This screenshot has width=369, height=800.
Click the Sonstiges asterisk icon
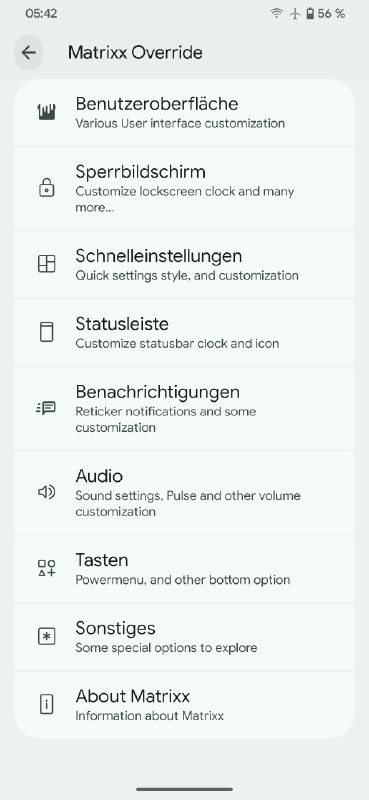pos(46,637)
